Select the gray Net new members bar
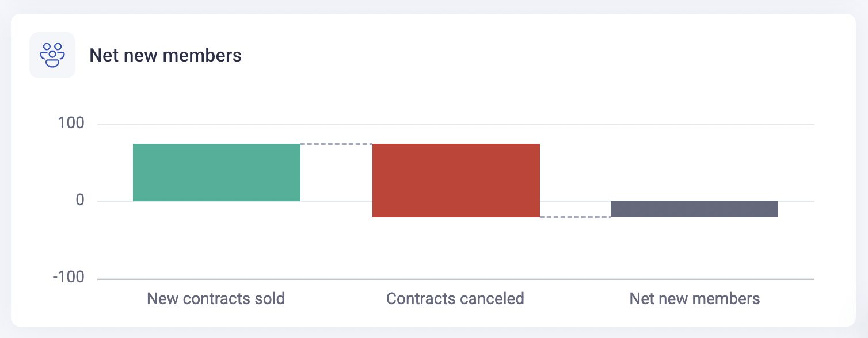 694,209
